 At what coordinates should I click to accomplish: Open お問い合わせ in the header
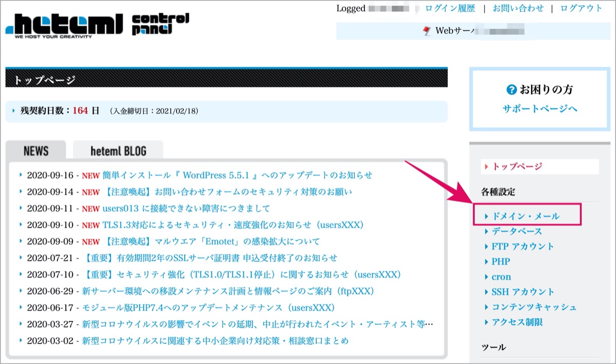tap(518, 8)
